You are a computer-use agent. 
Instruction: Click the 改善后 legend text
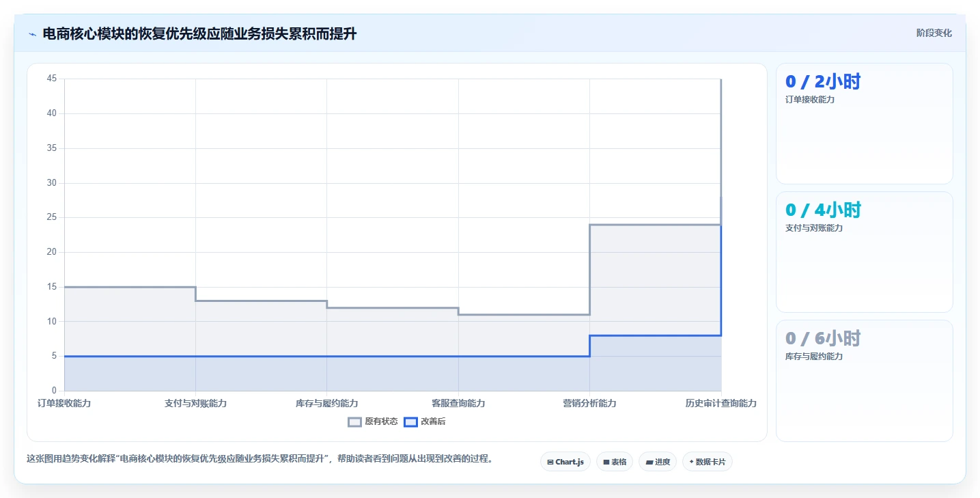point(433,422)
